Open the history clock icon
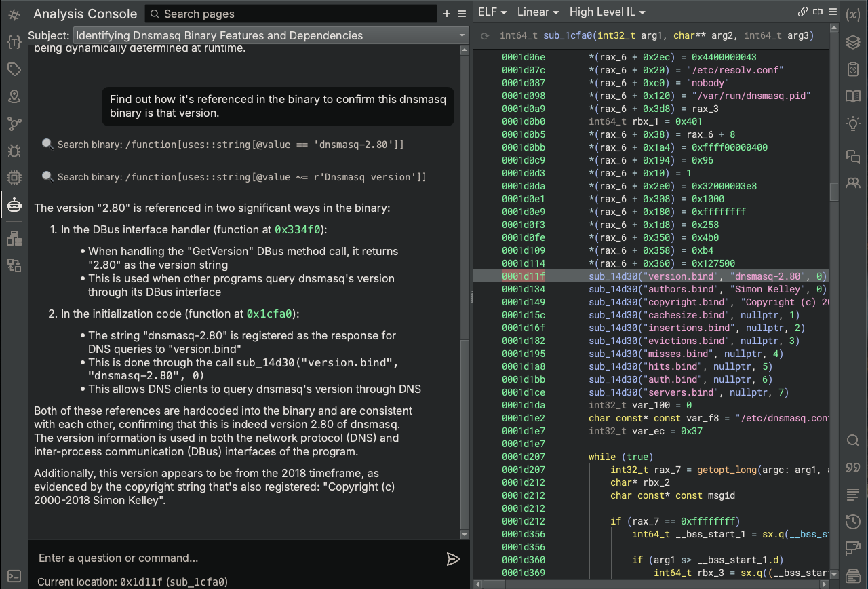The width and height of the screenshot is (868, 589). click(x=853, y=522)
